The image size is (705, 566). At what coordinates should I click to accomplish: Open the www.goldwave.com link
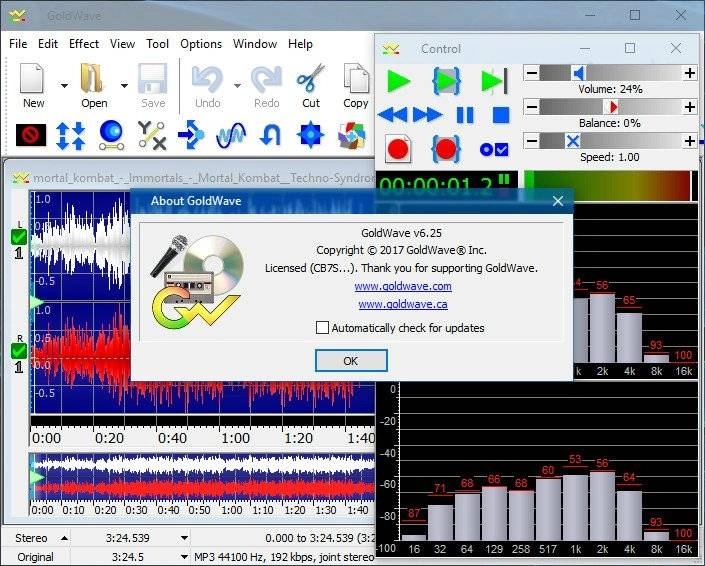403,286
